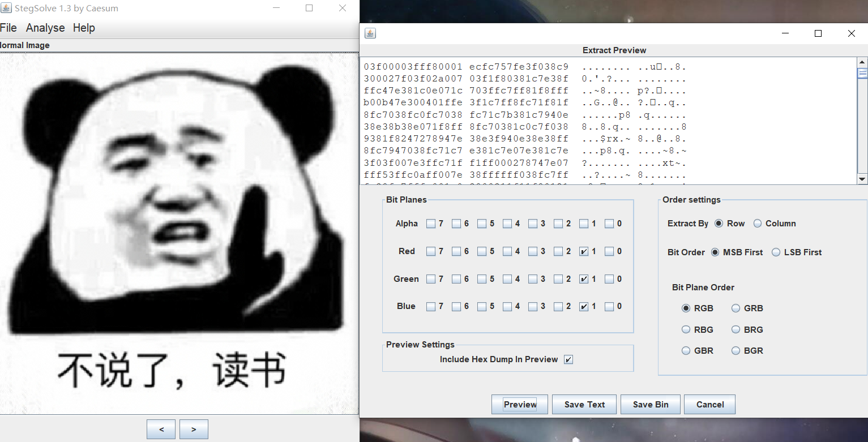868x442 pixels.
Task: Click the Preview button
Action: (520, 404)
